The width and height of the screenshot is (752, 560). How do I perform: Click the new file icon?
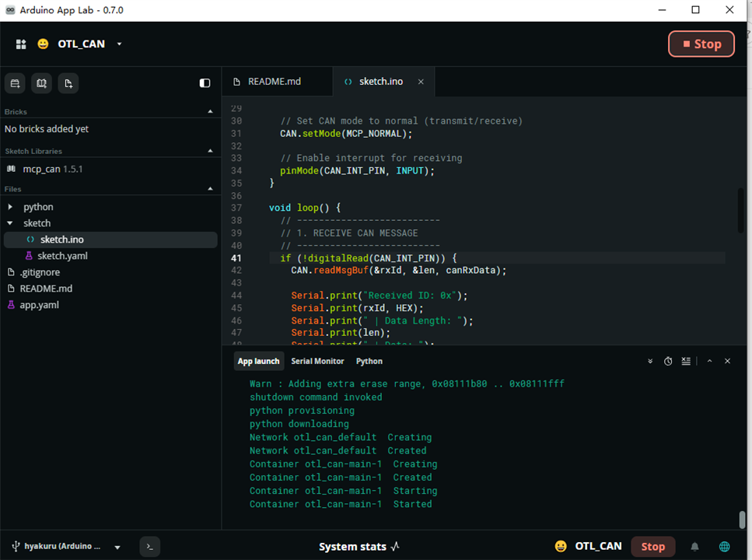coord(68,83)
